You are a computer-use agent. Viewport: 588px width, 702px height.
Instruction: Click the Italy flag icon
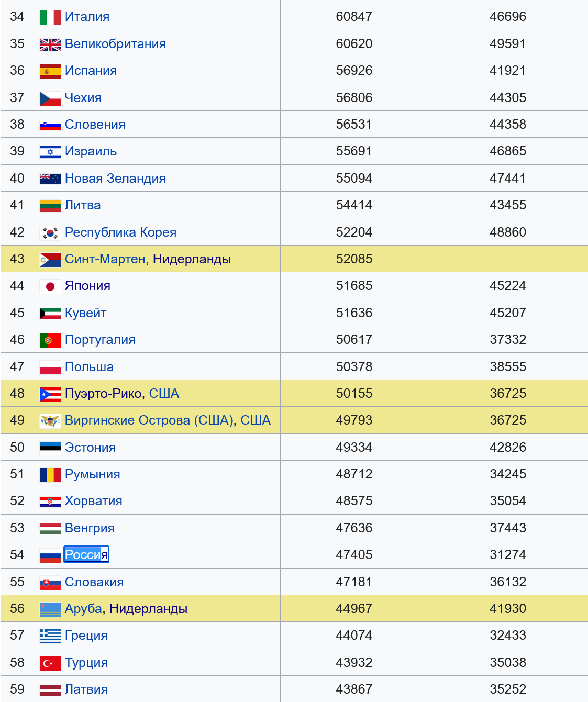(x=50, y=17)
